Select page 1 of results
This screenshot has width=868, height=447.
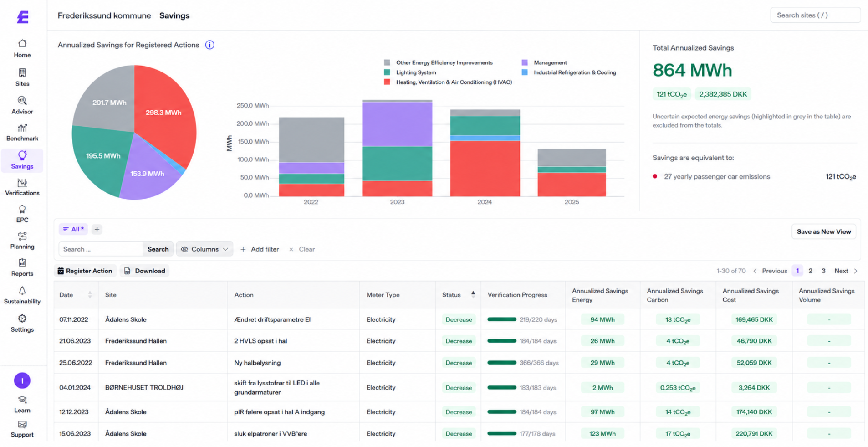tap(797, 271)
